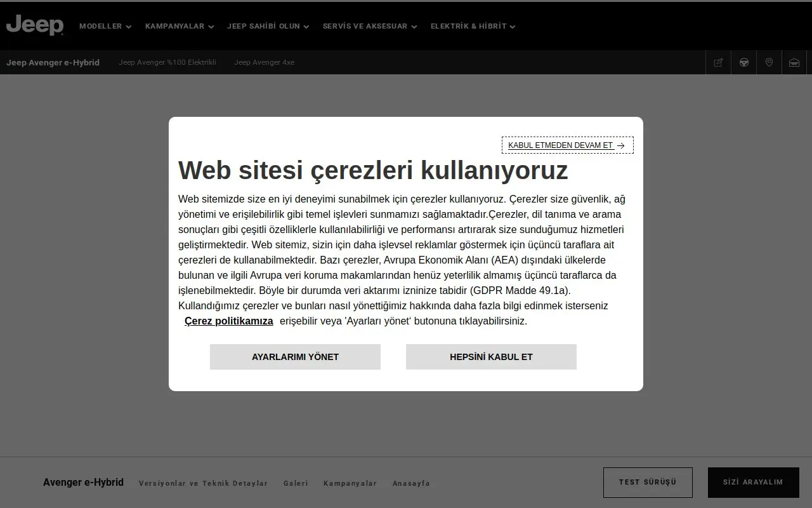812x508 pixels.
Task: Click AYARLARIMI YÖNET button
Action: (295, 357)
